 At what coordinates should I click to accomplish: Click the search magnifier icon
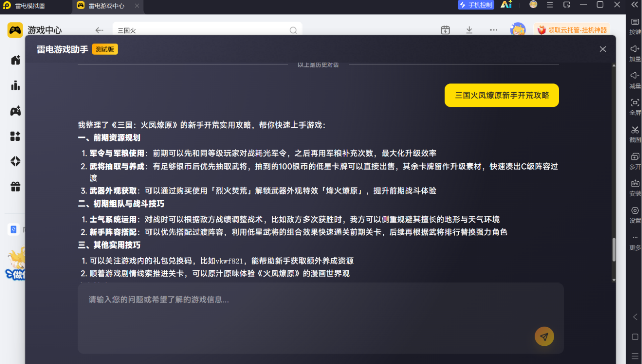(x=293, y=30)
